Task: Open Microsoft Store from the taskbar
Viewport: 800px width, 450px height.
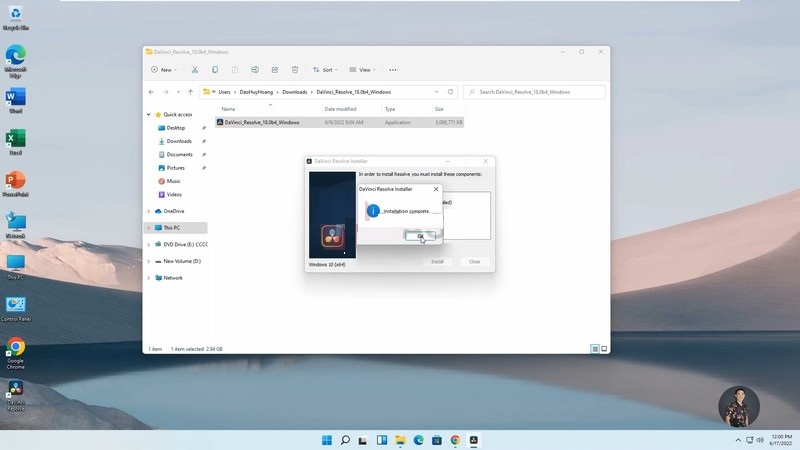Action: 437,440
